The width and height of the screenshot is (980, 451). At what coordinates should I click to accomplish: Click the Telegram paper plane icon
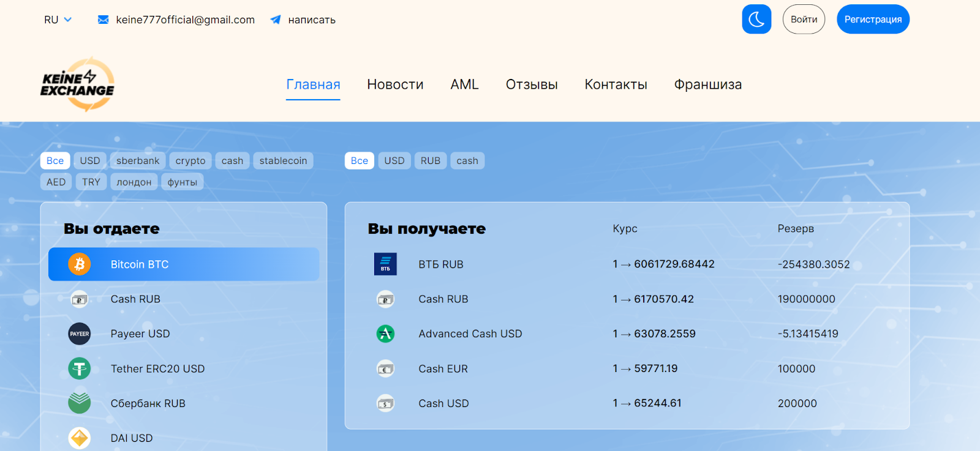(x=276, y=20)
